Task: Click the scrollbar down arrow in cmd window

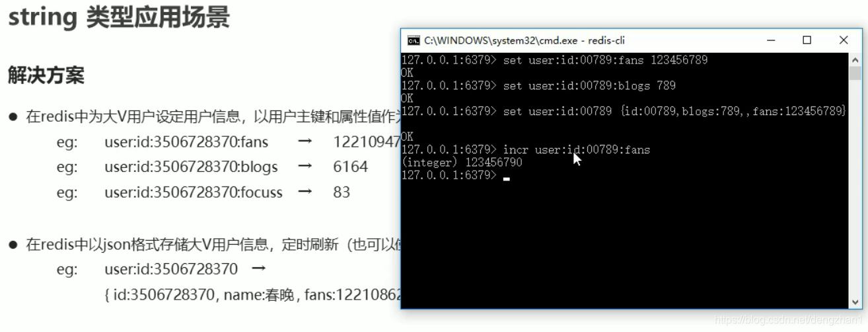Action: coord(855,302)
